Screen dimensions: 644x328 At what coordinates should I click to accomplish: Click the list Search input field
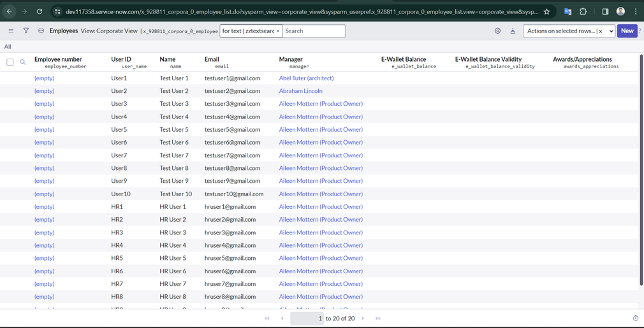(314, 31)
